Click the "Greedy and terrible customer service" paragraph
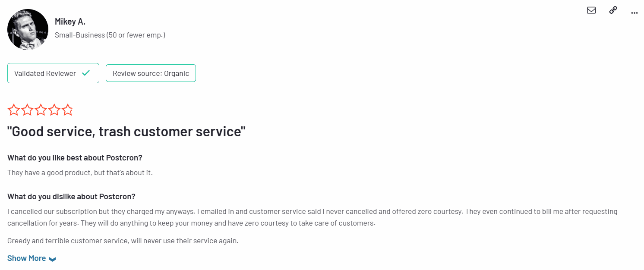Image resolution: width=644 pixels, height=270 pixels. point(123,241)
